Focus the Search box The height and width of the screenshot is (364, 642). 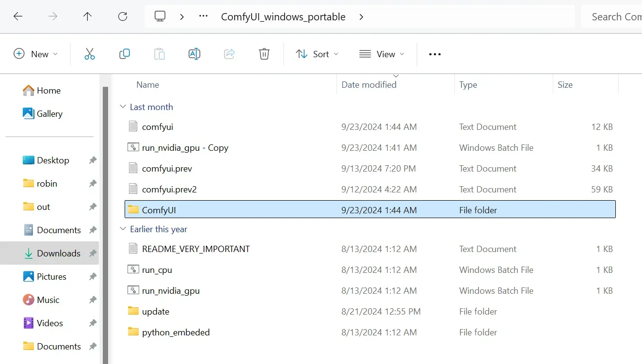[x=611, y=17]
